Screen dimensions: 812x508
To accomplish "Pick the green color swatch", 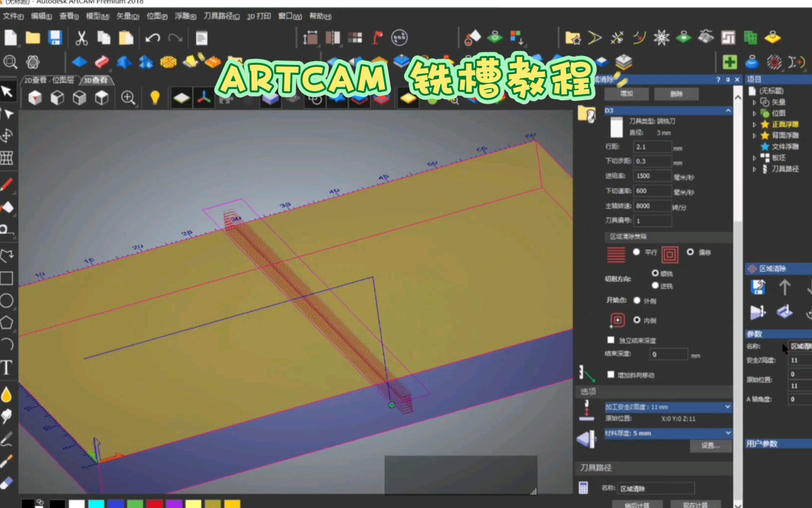I will coord(135,504).
